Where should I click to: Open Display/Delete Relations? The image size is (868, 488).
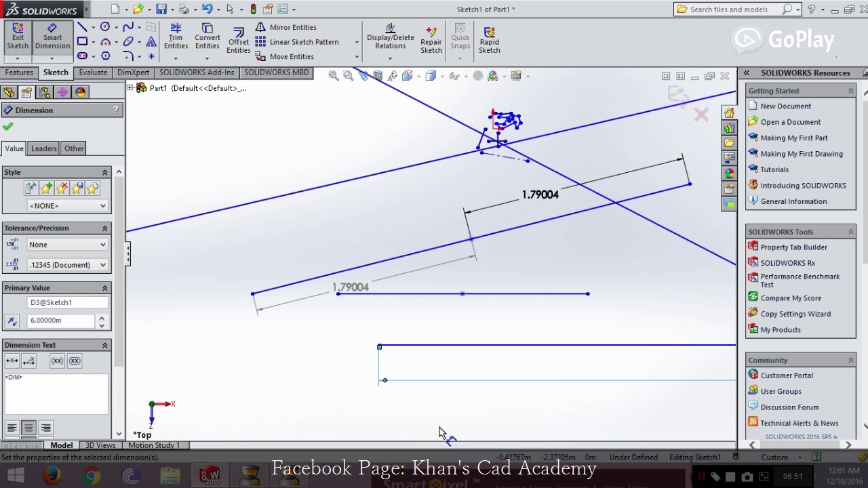click(x=390, y=37)
